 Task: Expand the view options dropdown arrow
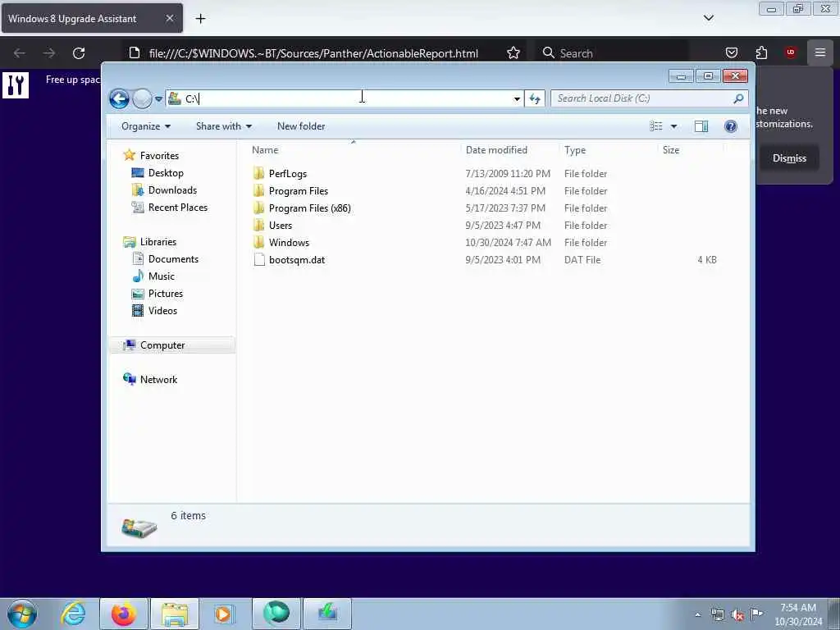[674, 126]
